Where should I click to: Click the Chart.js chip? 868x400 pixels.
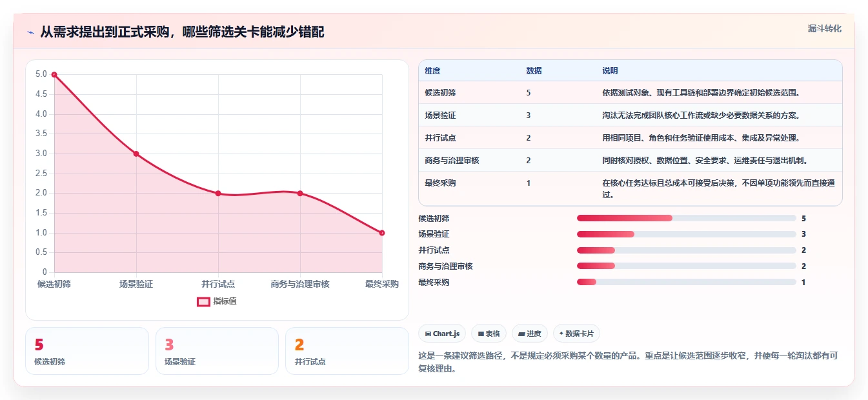(x=443, y=334)
